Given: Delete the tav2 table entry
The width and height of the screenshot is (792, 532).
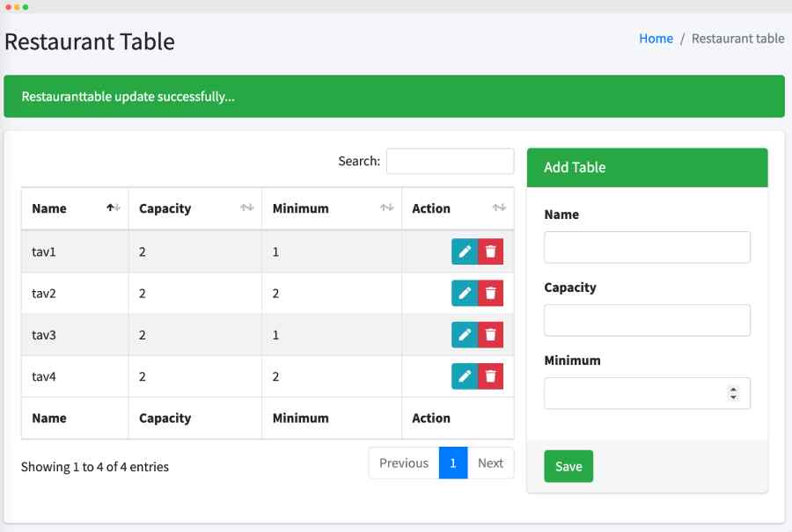Looking at the screenshot, I should [x=490, y=293].
